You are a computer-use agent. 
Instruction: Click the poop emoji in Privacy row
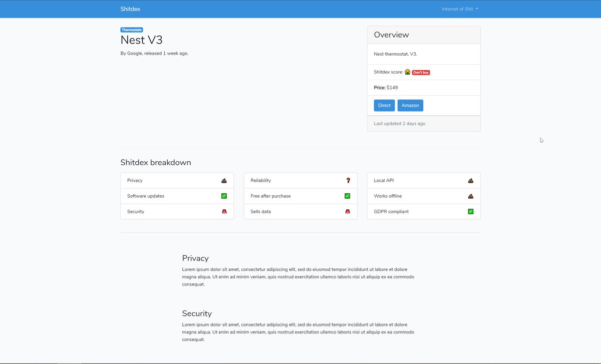point(224,180)
